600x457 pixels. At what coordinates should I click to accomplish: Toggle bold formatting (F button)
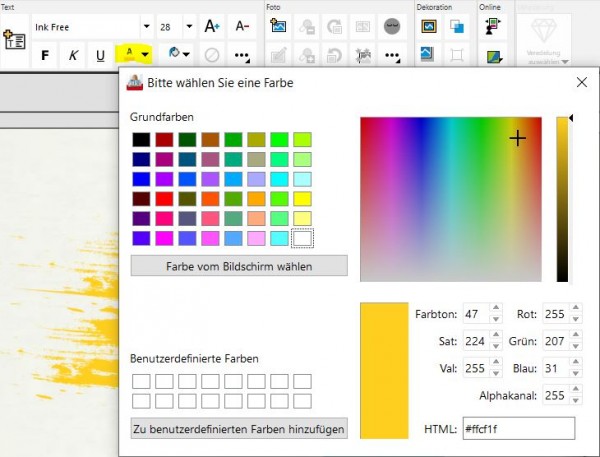point(45,55)
